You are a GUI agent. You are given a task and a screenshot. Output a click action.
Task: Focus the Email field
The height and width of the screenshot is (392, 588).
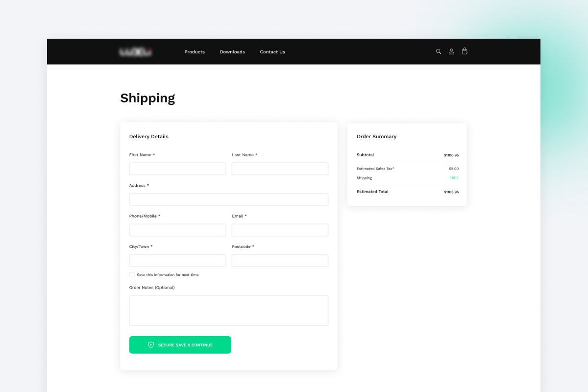[x=280, y=230]
